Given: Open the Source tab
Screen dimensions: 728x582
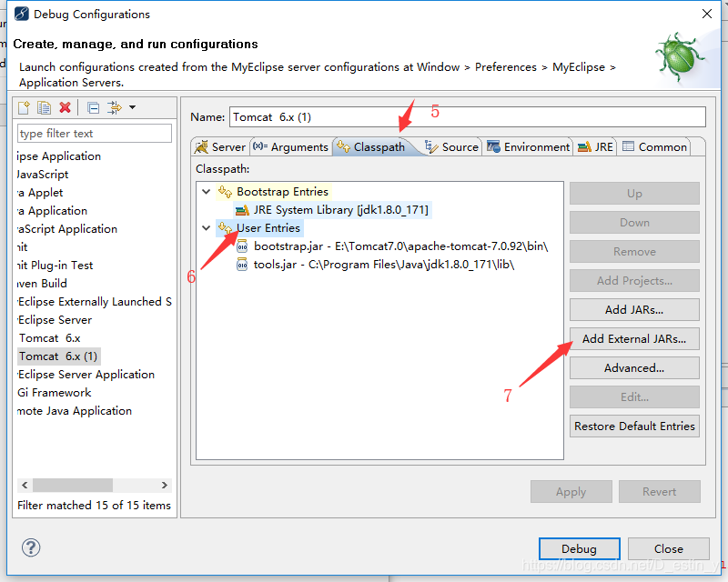Looking at the screenshot, I should (x=451, y=147).
